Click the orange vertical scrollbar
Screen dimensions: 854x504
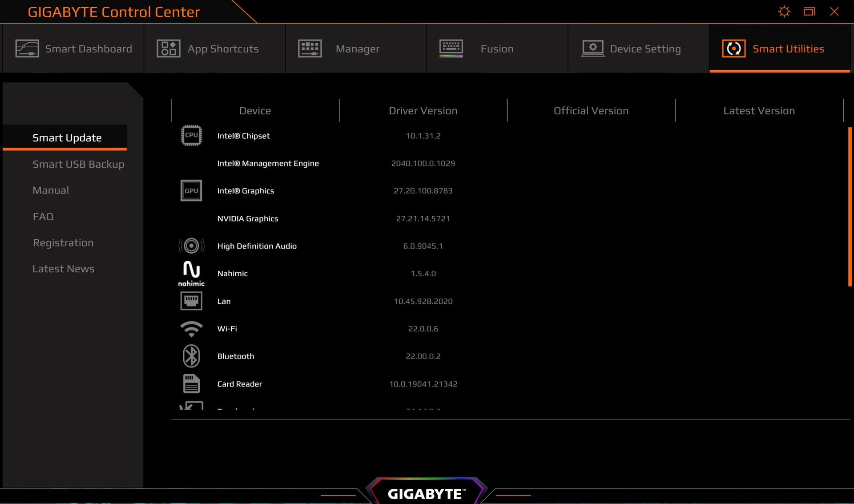coord(850,207)
